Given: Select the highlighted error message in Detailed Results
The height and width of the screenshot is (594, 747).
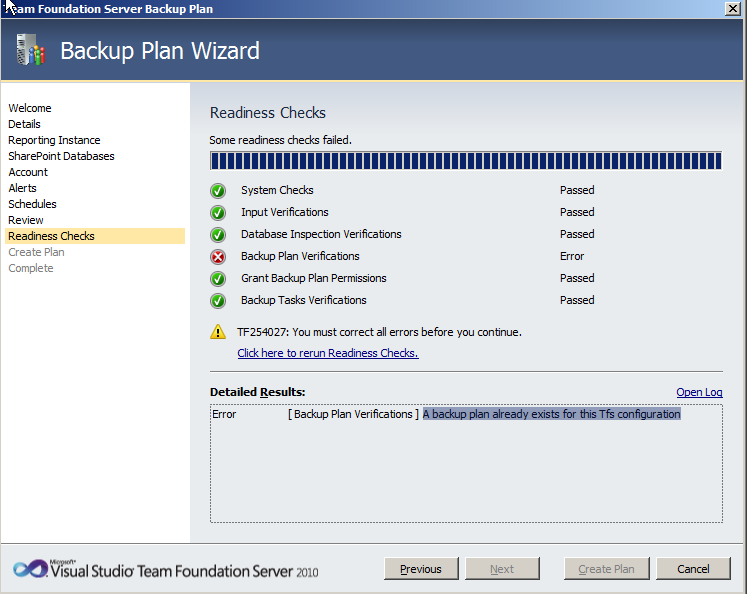Looking at the screenshot, I should [x=551, y=414].
